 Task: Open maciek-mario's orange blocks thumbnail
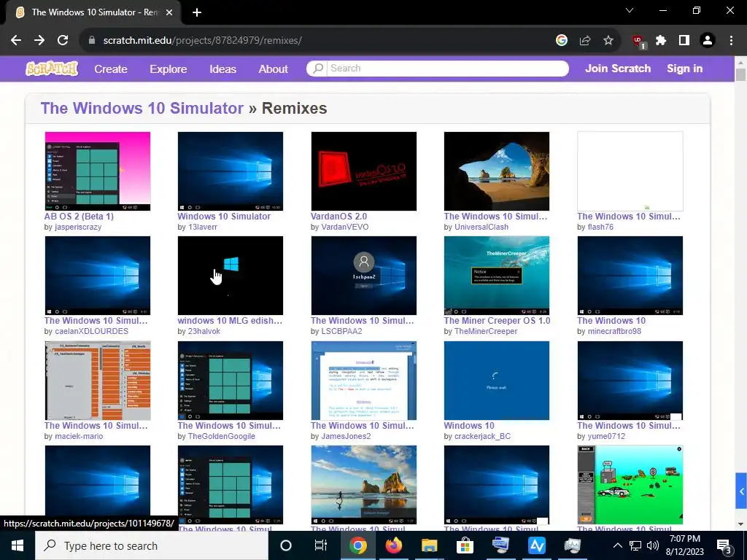(x=98, y=381)
